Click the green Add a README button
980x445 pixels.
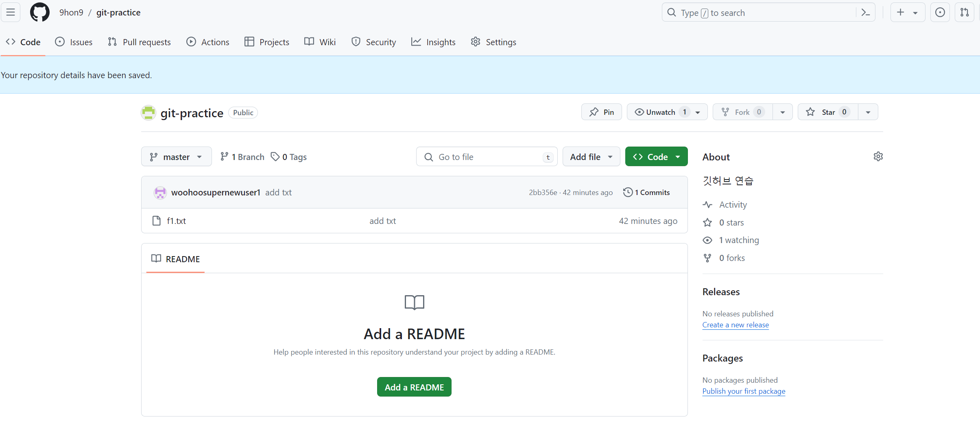[x=414, y=387]
